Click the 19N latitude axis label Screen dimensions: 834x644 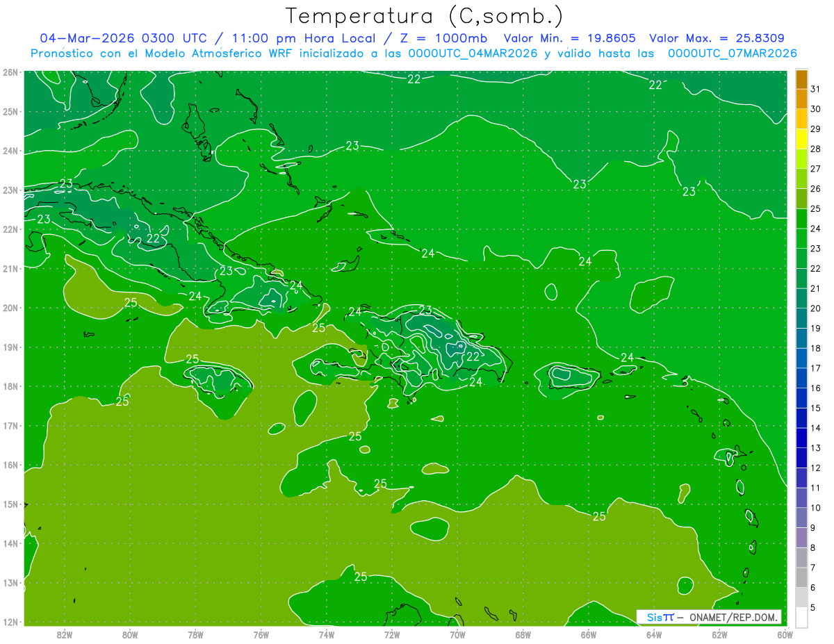10,347
